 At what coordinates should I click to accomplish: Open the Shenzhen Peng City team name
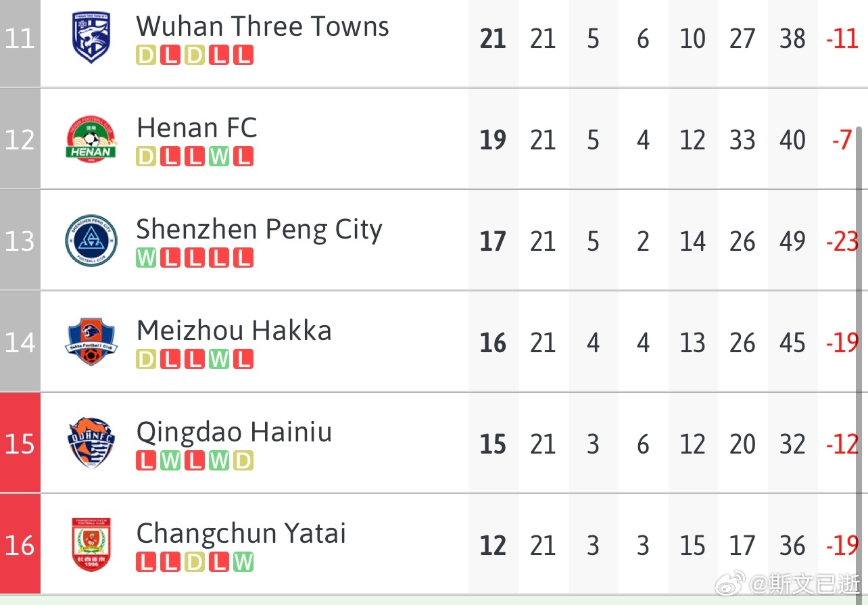click(259, 231)
